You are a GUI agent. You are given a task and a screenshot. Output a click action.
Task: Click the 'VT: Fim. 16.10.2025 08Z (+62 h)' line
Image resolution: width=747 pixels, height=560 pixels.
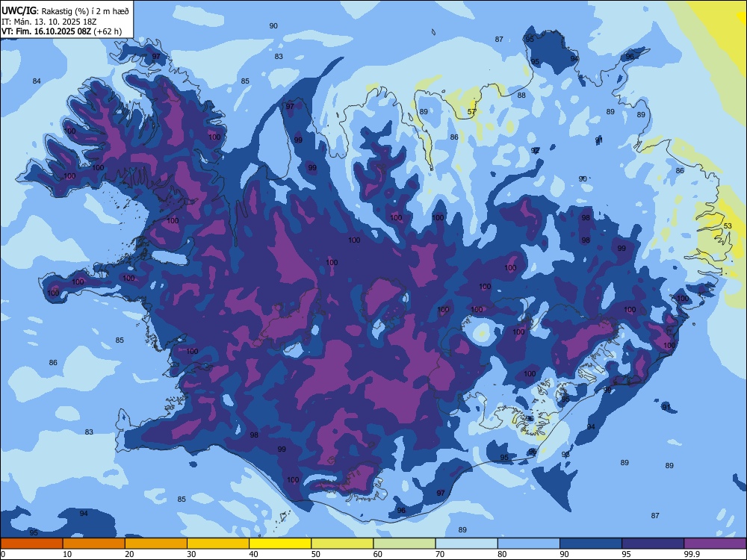pyautogui.click(x=61, y=31)
